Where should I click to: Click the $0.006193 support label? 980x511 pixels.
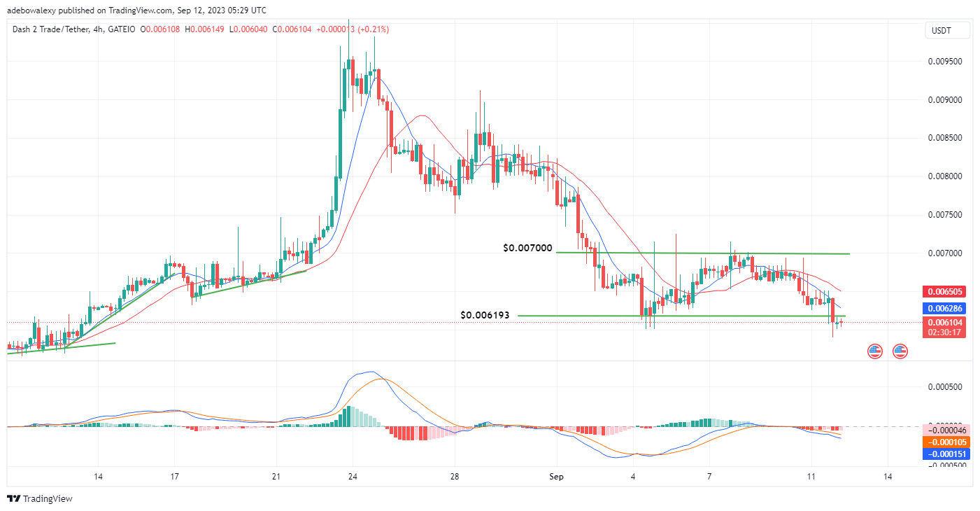click(x=485, y=316)
